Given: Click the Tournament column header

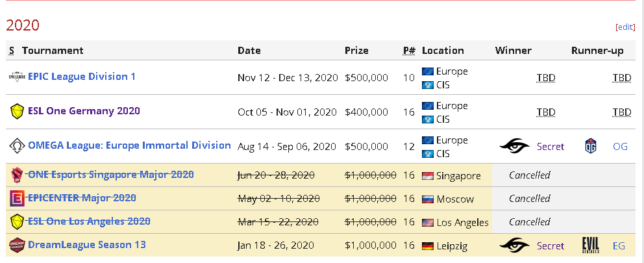Looking at the screenshot, I should [53, 51].
